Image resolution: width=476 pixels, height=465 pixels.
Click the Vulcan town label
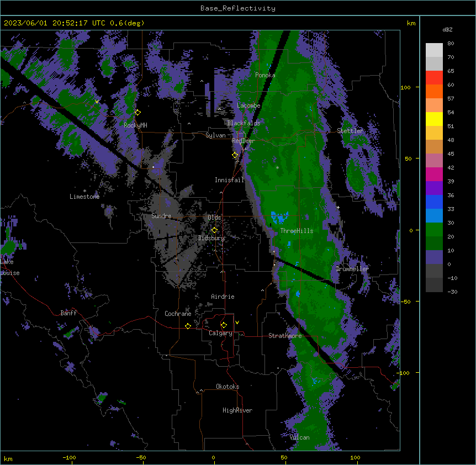point(300,437)
